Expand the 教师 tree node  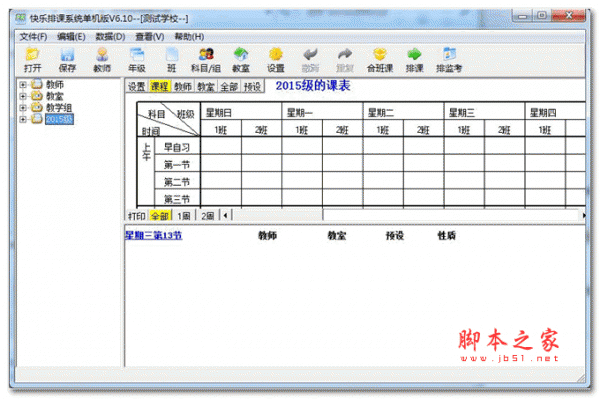[x=23, y=85]
